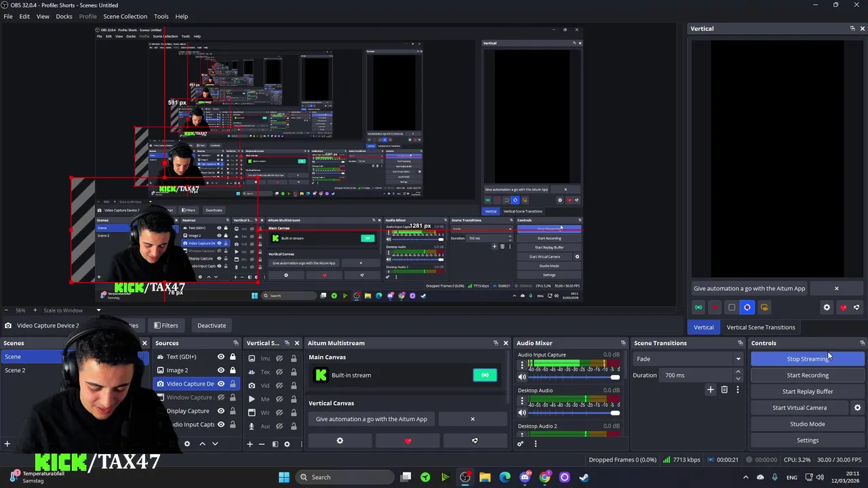Toggle visibility of Display Capture source
The height and width of the screenshot is (488, 868).
[220, 411]
